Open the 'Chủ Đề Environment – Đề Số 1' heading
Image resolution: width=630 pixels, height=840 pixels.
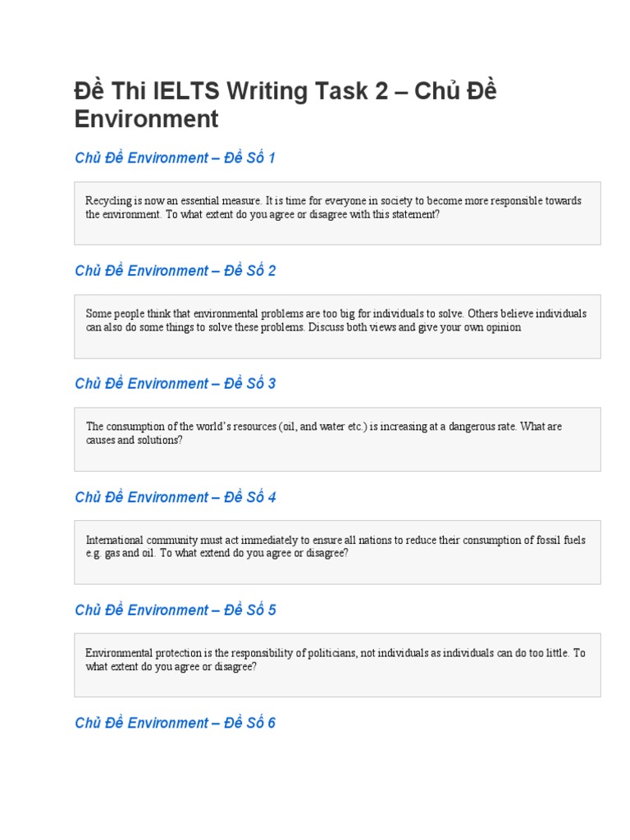click(x=175, y=157)
